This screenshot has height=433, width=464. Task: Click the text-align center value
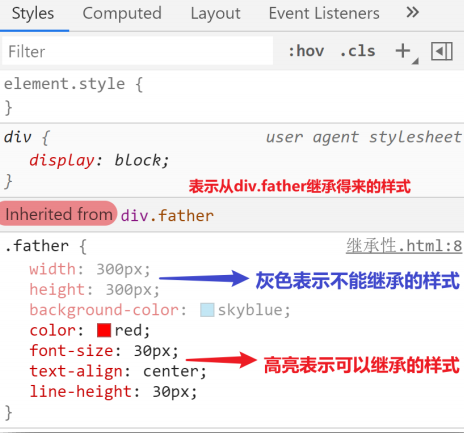(171, 371)
